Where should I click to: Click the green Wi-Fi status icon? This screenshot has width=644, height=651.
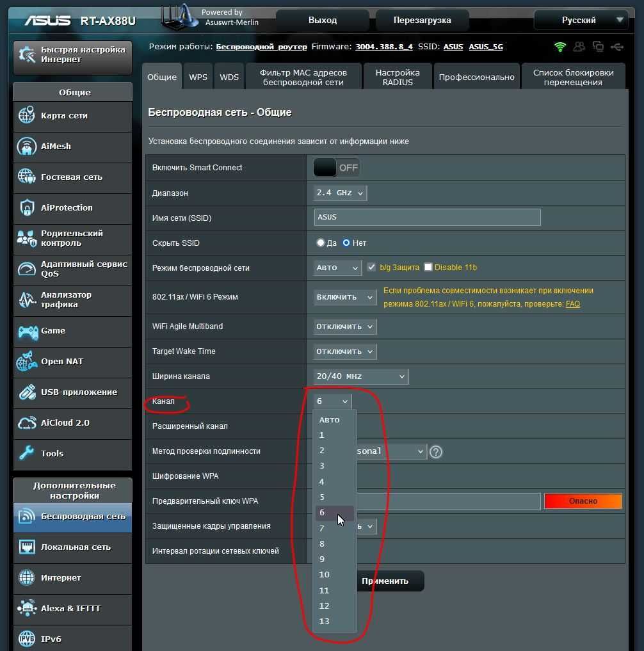point(559,47)
